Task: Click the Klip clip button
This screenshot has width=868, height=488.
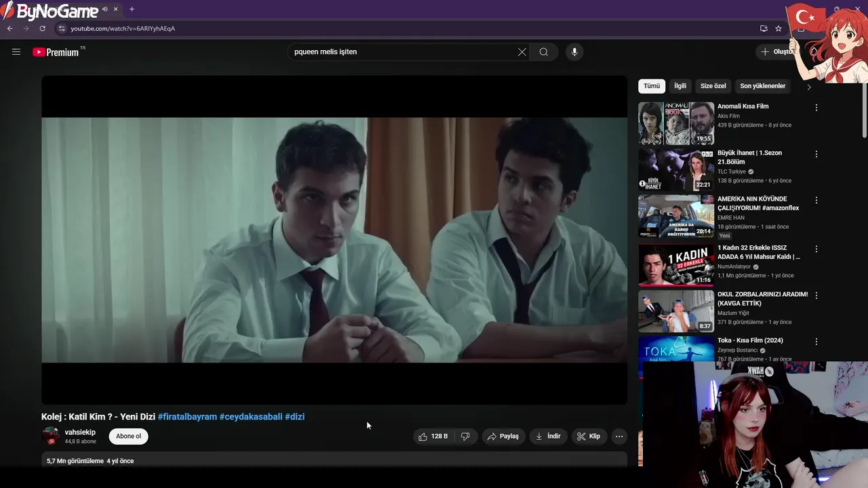Action: (x=589, y=436)
